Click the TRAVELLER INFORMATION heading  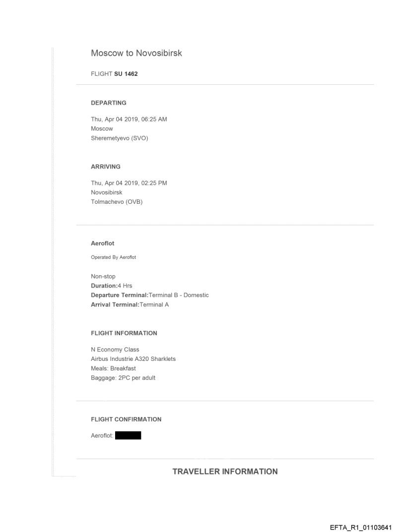[225, 472]
